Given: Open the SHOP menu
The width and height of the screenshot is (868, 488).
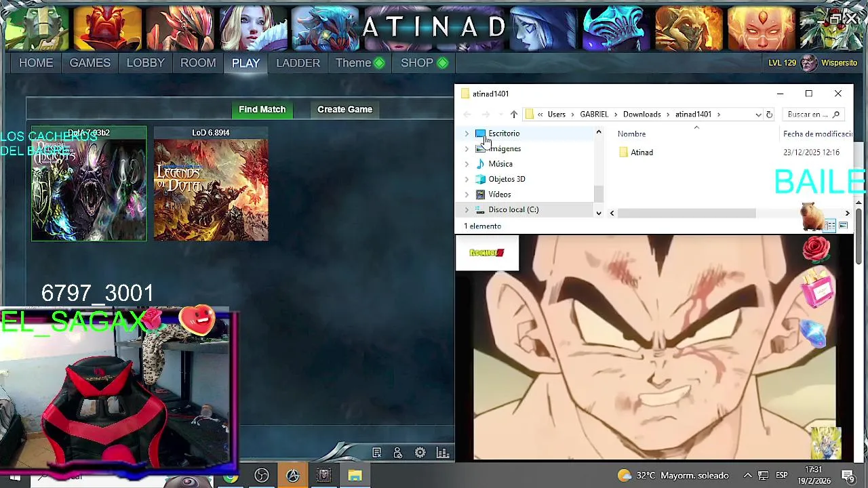Looking at the screenshot, I should 424,62.
